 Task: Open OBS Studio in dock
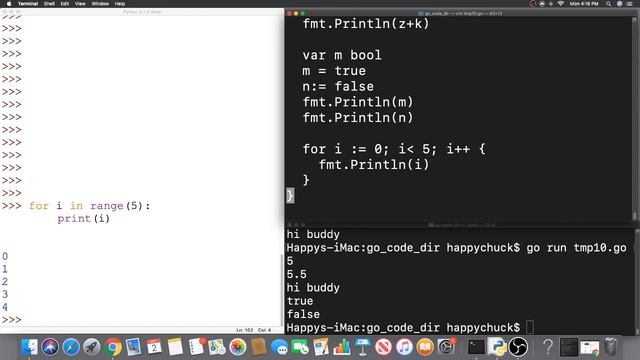click(x=518, y=347)
